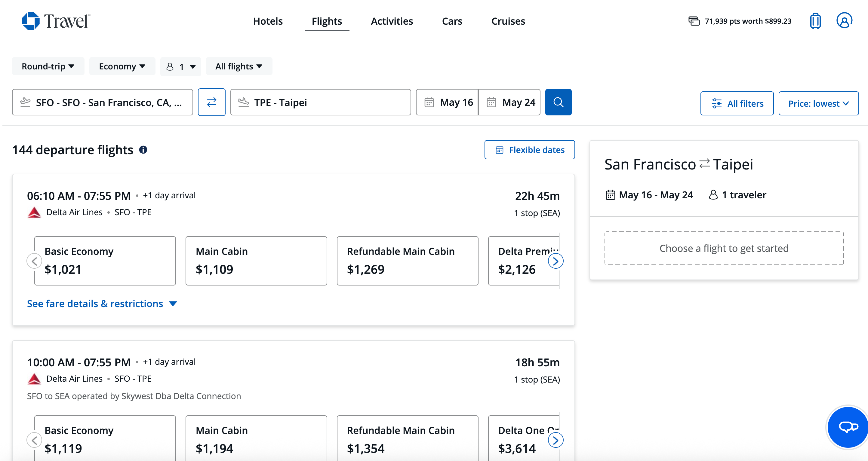The width and height of the screenshot is (868, 461).
Task: Switch to the Hotels tab
Action: 268,21
